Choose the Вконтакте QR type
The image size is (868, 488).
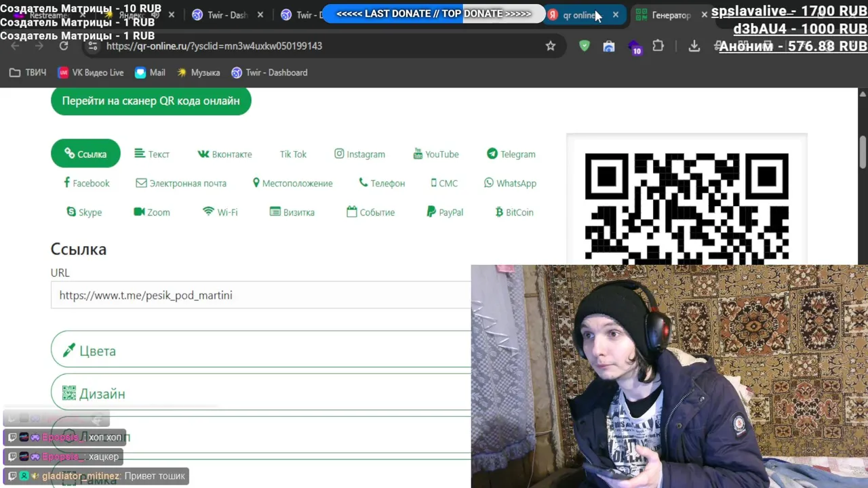224,154
